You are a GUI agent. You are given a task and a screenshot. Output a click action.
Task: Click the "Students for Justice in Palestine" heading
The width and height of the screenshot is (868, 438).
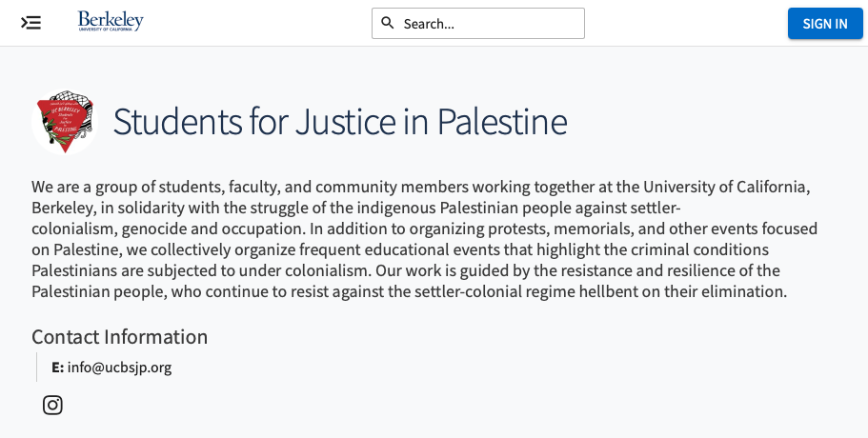pos(339,122)
